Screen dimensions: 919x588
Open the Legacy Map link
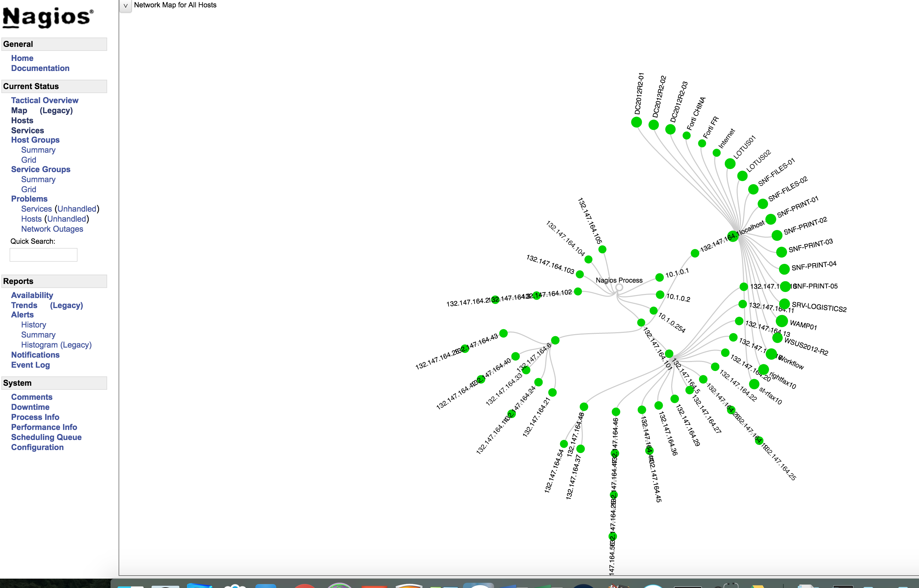coord(56,111)
